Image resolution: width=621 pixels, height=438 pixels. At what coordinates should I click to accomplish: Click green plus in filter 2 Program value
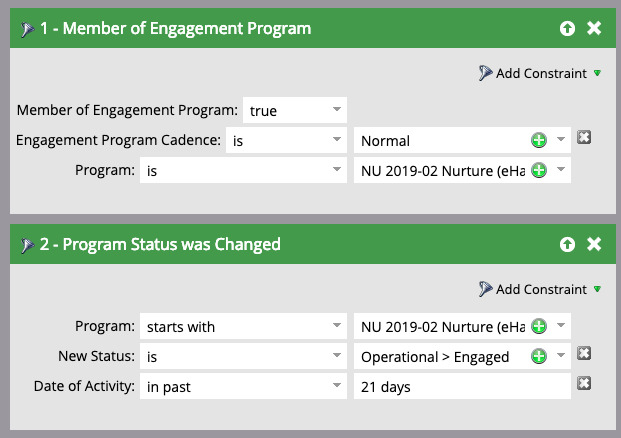tap(539, 326)
